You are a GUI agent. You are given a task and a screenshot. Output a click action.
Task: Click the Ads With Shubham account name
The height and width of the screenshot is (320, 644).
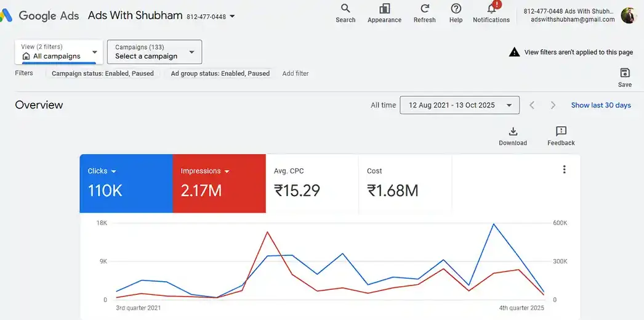click(135, 15)
